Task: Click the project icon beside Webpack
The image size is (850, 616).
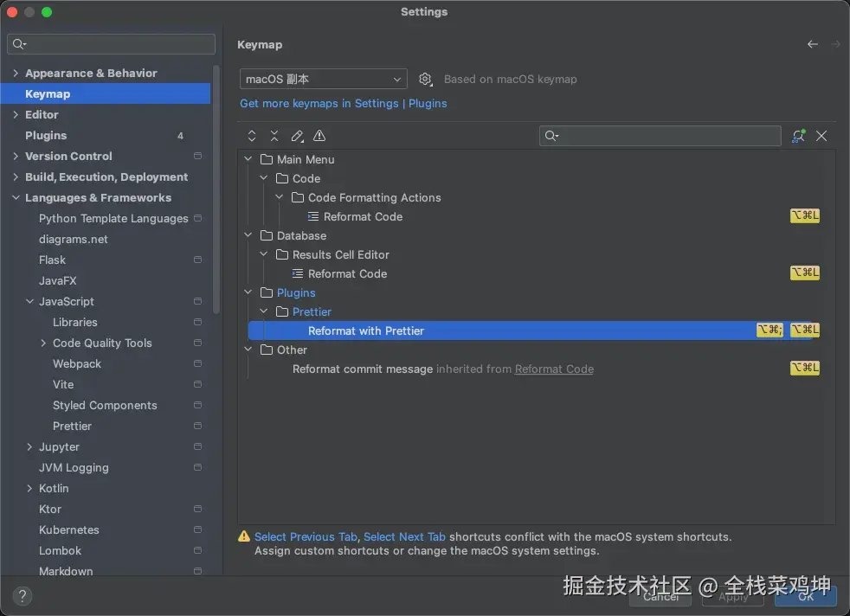Action: (198, 363)
